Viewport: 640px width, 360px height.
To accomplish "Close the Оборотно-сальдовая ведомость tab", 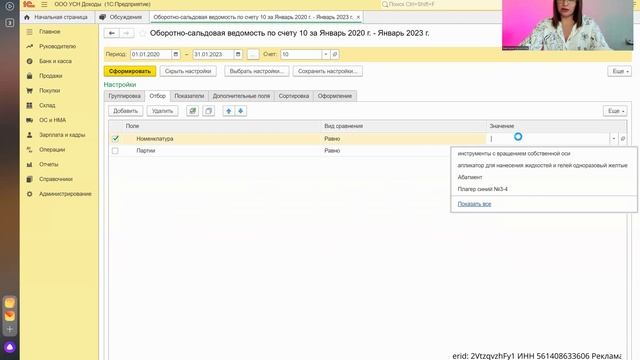I will point(358,17).
